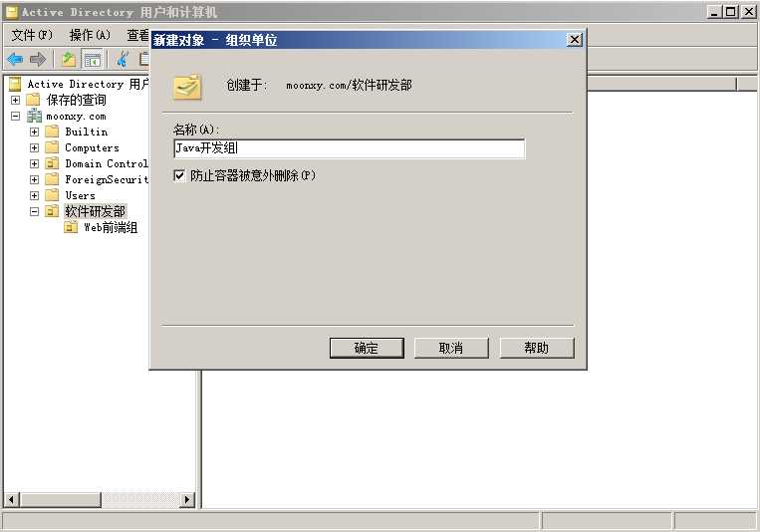Select the moonxy.com domain icon

point(35,116)
